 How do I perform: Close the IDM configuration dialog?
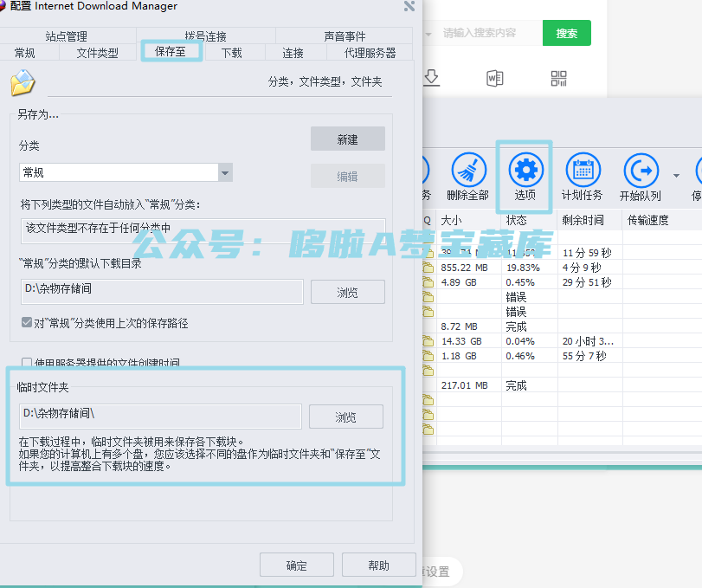[x=409, y=6]
